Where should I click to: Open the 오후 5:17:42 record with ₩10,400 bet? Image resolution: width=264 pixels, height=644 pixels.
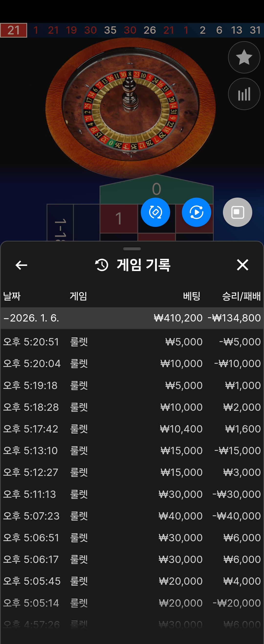132,429
